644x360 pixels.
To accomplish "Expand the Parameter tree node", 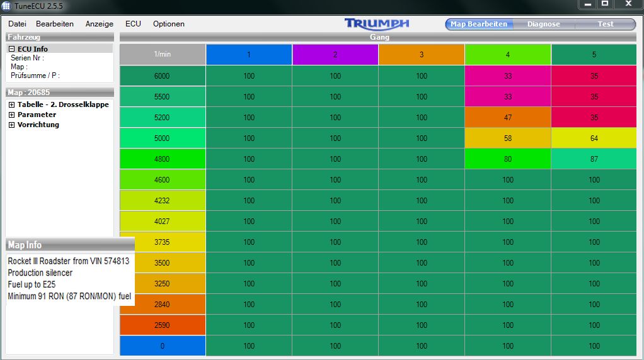I will pyautogui.click(x=12, y=115).
